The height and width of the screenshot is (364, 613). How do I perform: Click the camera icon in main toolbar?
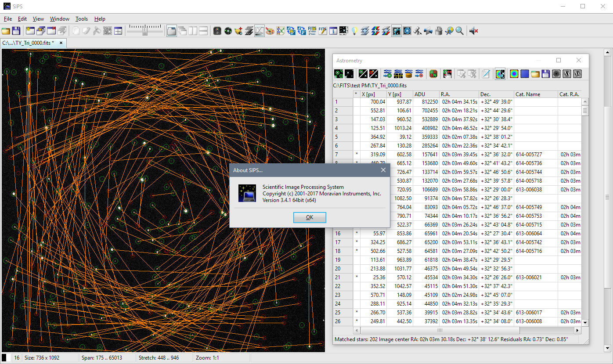(217, 31)
